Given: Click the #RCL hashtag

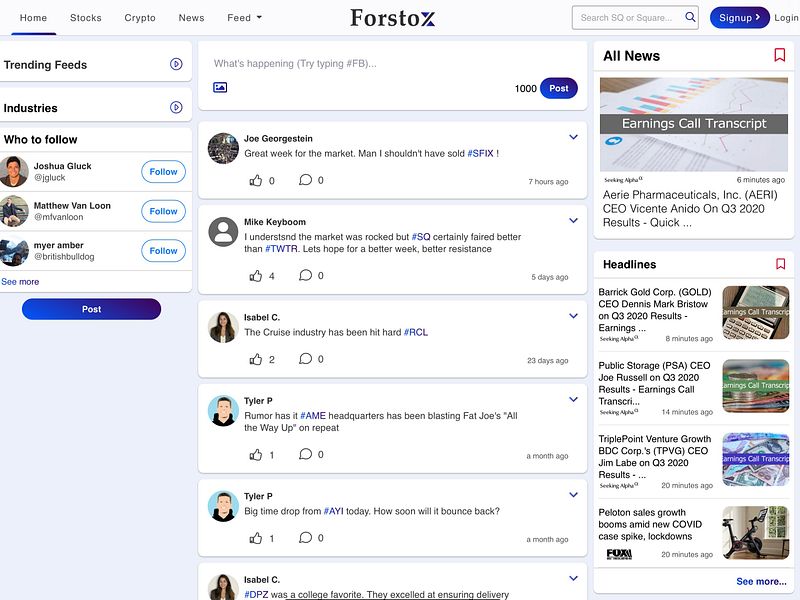Looking at the screenshot, I should pyautogui.click(x=415, y=332).
